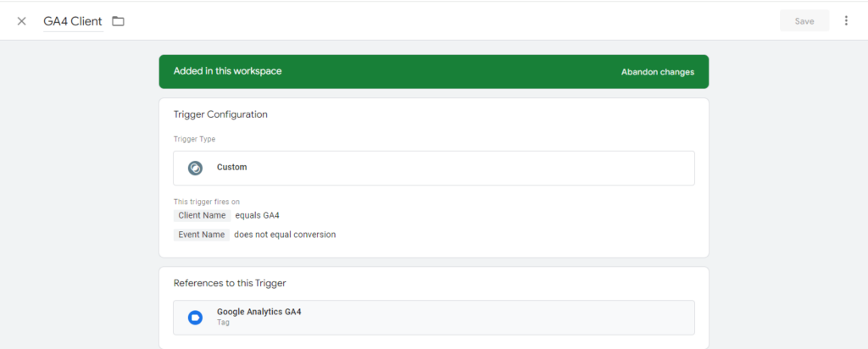The width and height of the screenshot is (868, 349).
Task: Open the three-dot more actions menu
Action: click(845, 21)
